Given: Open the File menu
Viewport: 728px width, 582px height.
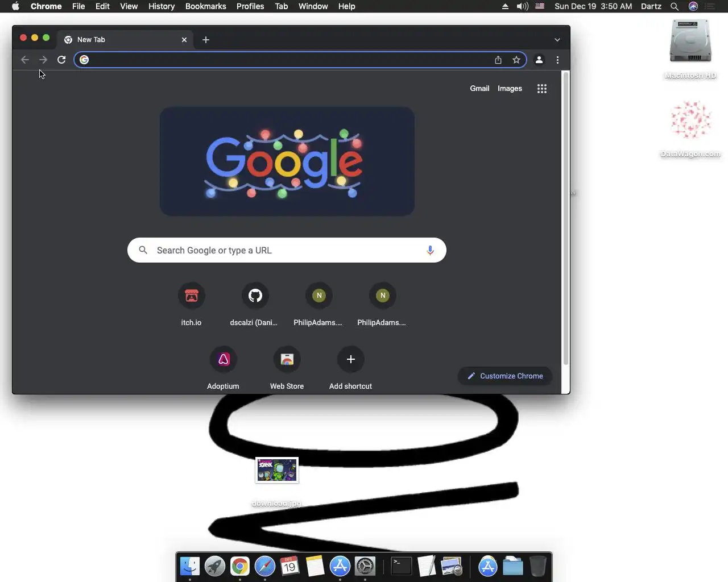Looking at the screenshot, I should 78,6.
